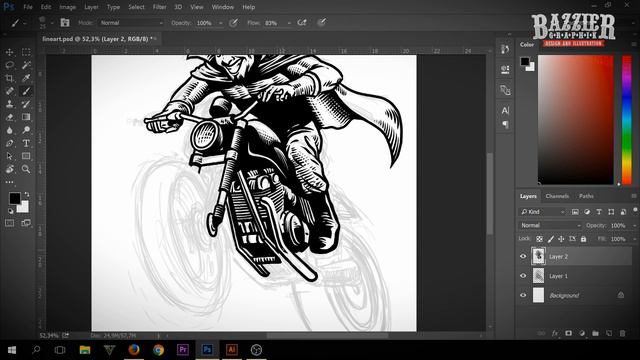Click the Add layer mask icon
Viewport: 640px width, 360px height.
568,333
